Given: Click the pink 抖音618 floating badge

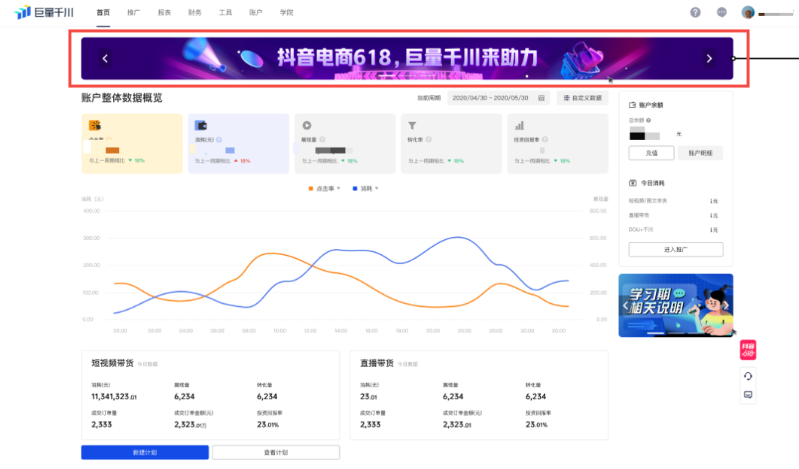Looking at the screenshot, I should [x=748, y=350].
